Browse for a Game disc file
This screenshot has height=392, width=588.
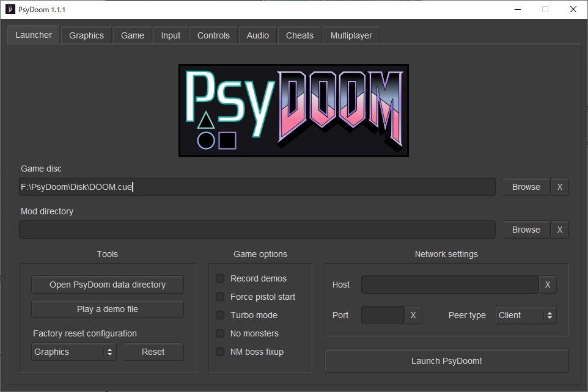tap(526, 187)
